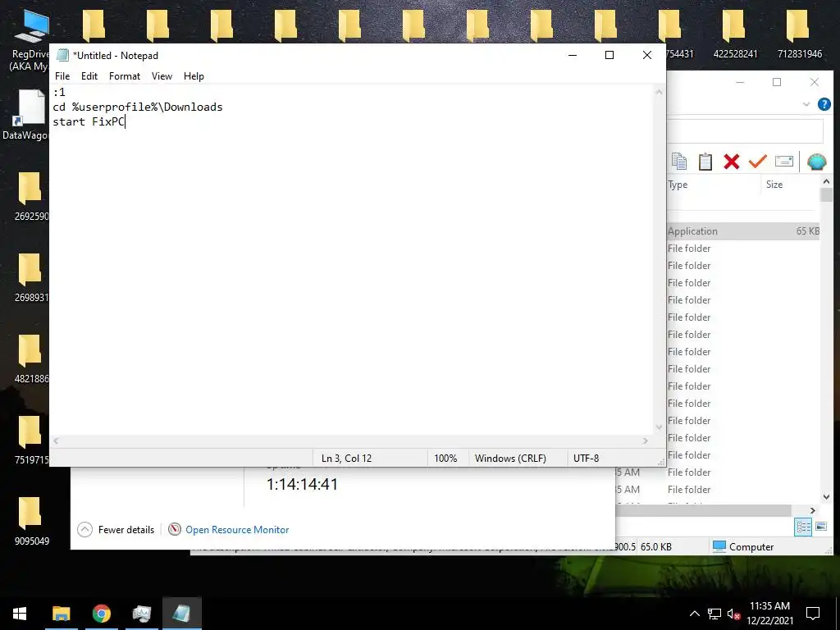The height and width of the screenshot is (630, 840).
Task: Click the Notepad icon in title bar
Action: [x=62, y=55]
